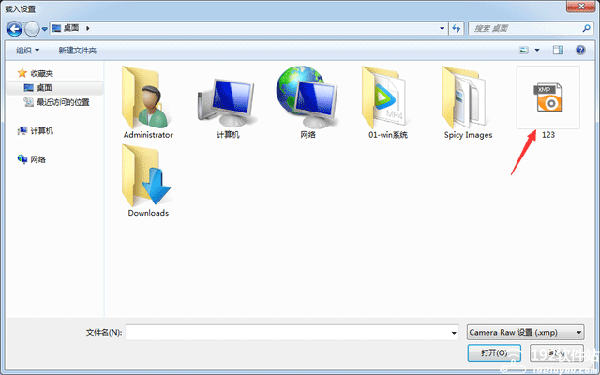The width and height of the screenshot is (600, 375).
Task: Open the Spicy Images folder
Action: pyautogui.click(x=468, y=103)
